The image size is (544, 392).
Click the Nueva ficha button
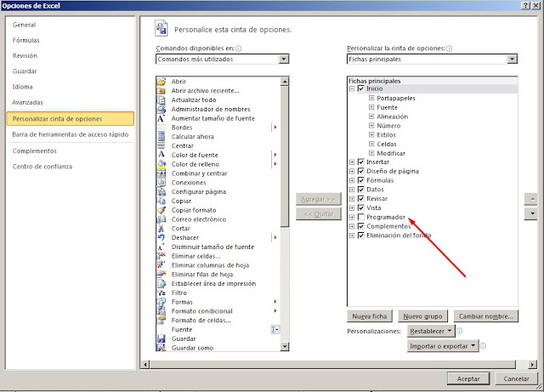coord(370,316)
